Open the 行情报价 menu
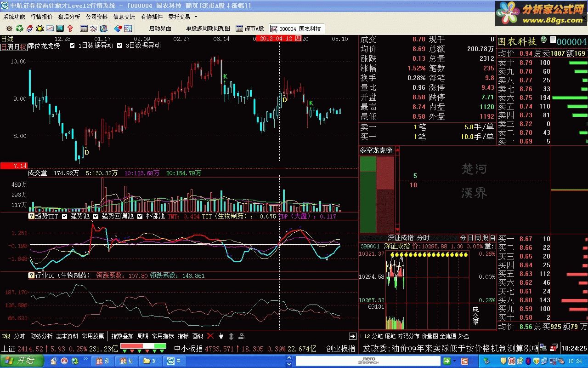The height and width of the screenshot is (368, 588). [42, 17]
